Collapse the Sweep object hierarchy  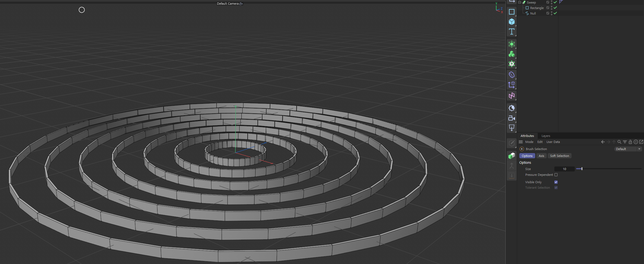coord(519,2)
